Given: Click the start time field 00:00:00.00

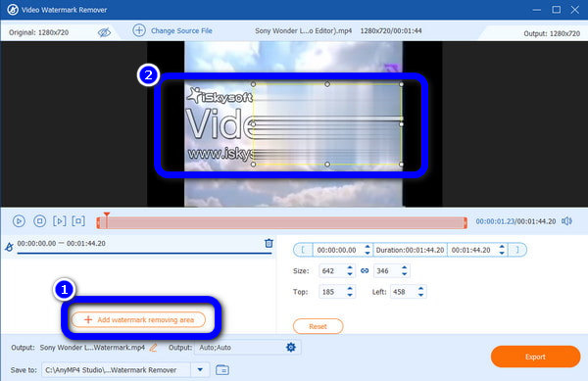Looking at the screenshot, I should pyautogui.click(x=337, y=250).
